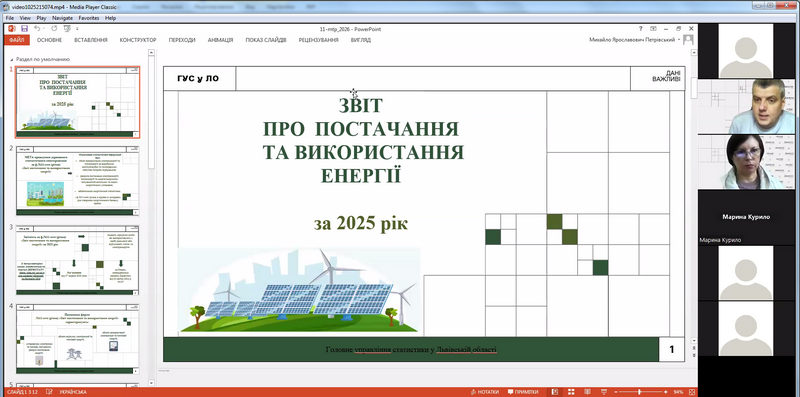Select slide 3 thumbnail
The height and width of the screenshot is (397, 800).
[x=78, y=260]
